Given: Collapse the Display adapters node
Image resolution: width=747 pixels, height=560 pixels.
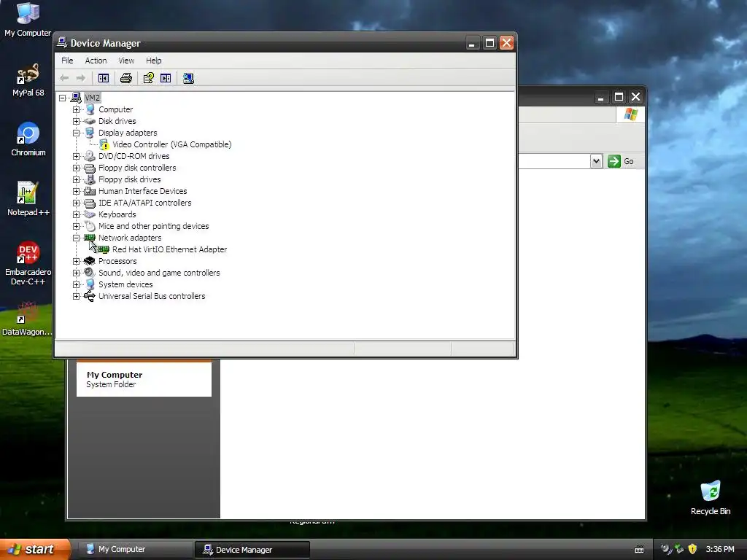Looking at the screenshot, I should (76, 133).
